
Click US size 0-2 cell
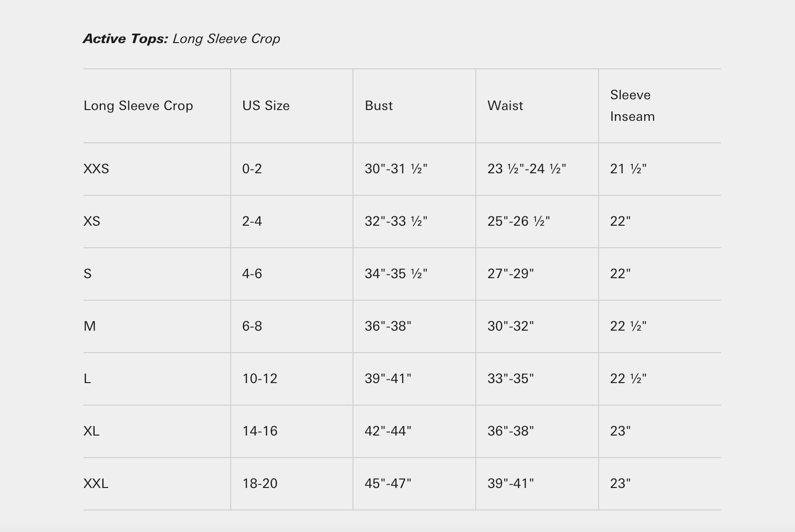point(252,169)
